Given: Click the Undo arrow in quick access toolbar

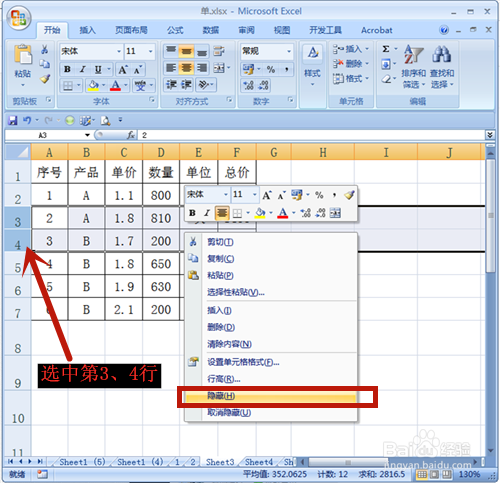Looking at the screenshot, I should pos(27,120).
